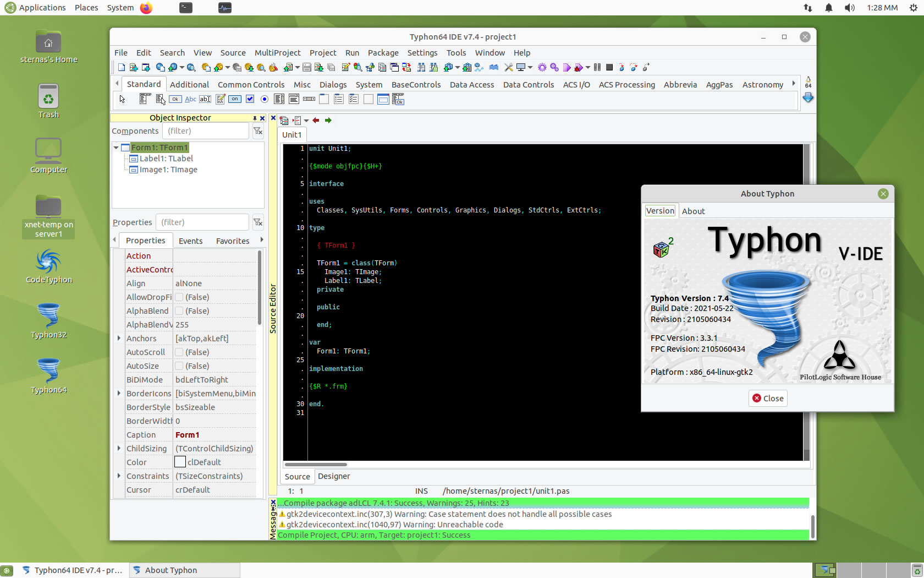Select the TEdit 'ab|' palette component
Viewport: 924px width, 578px height.
pyautogui.click(x=205, y=99)
